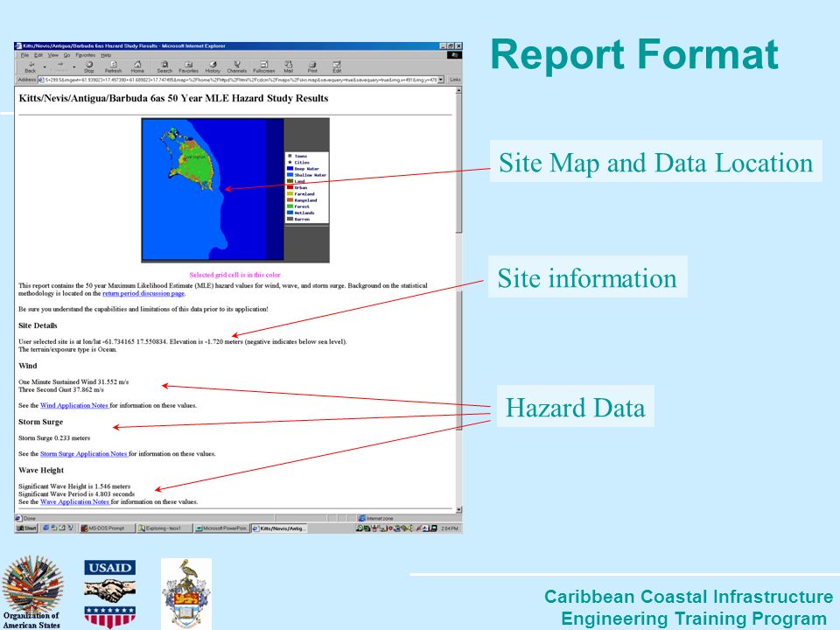Switch to Microsoft PowerPoint taskbar button
Image resolution: width=840 pixels, height=630 pixels.
pos(221,528)
